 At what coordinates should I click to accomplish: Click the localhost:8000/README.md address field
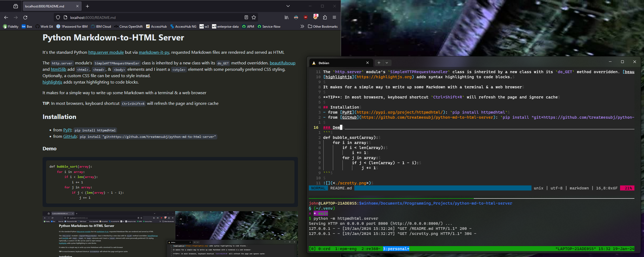[x=156, y=18]
